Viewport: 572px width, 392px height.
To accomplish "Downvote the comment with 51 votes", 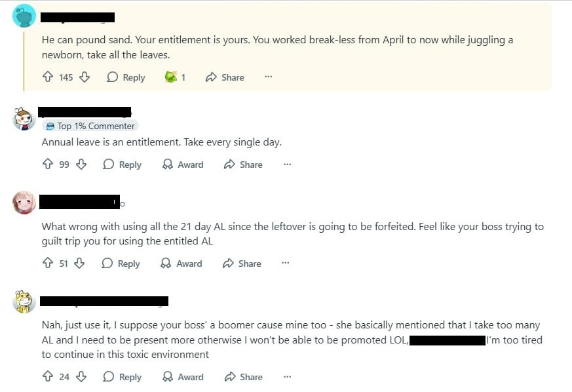I will (x=80, y=264).
